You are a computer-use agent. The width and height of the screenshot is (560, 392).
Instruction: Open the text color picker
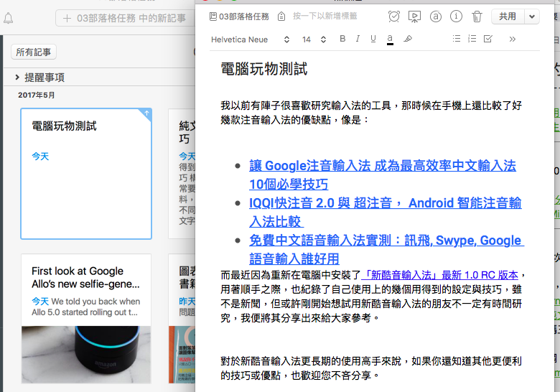(x=390, y=39)
